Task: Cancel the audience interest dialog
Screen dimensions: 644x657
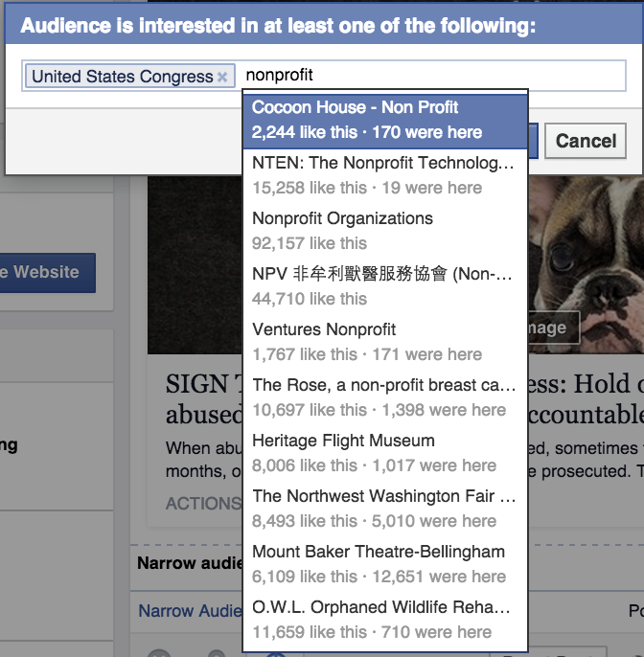Action: (x=586, y=141)
